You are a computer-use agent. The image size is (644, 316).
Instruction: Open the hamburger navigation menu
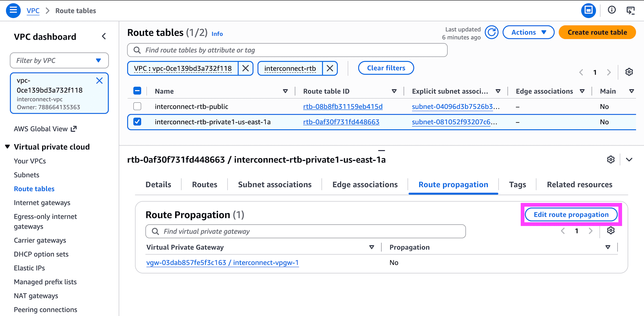[13, 11]
